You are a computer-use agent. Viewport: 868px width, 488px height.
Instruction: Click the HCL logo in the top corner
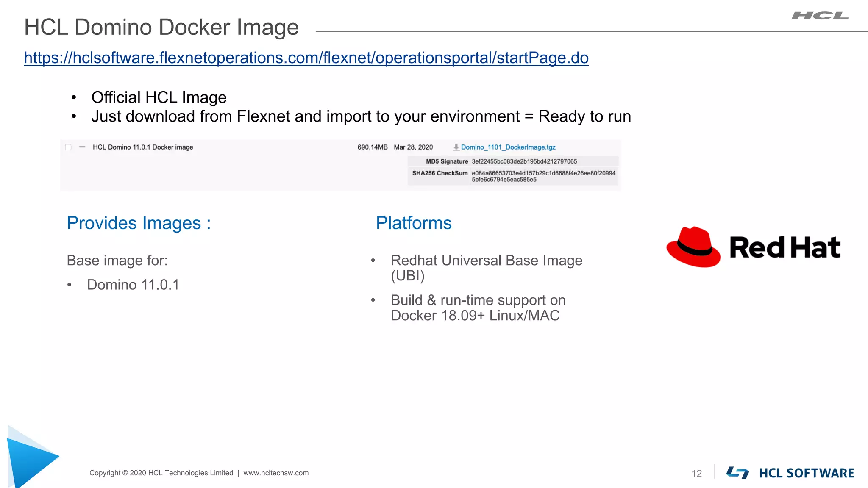click(820, 16)
